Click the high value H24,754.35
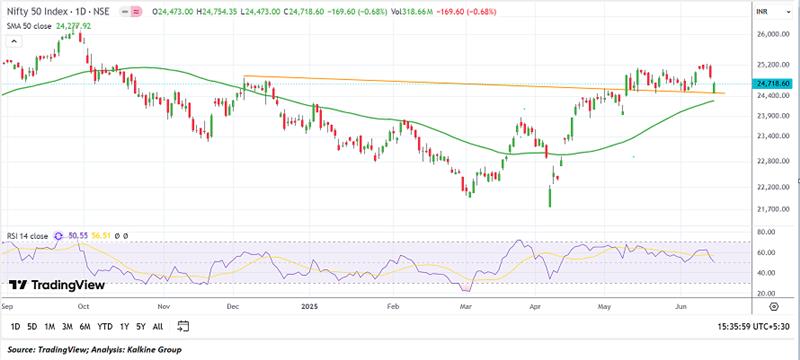800x360 pixels. 217,11
